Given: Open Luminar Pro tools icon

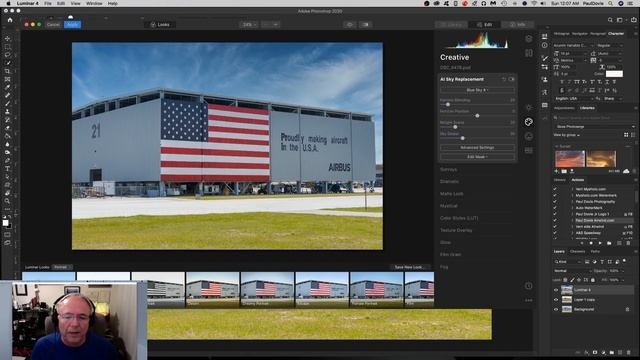Looking at the screenshot, I should point(529,151).
